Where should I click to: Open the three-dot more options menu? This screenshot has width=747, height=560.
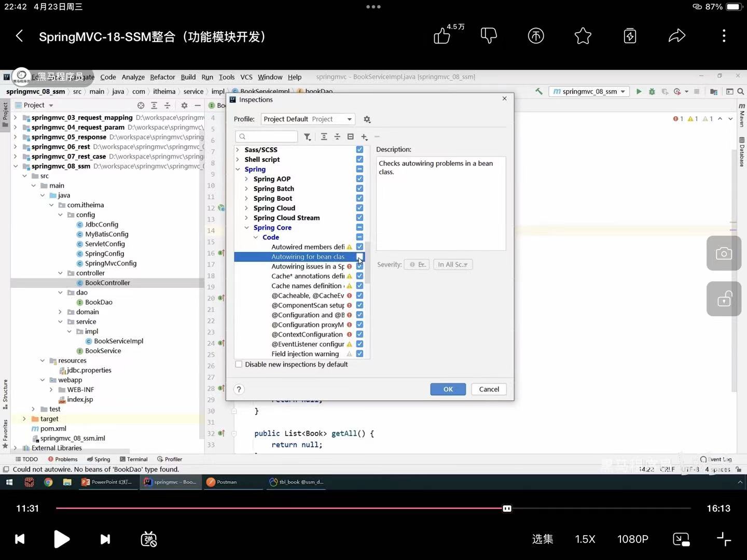tap(724, 36)
